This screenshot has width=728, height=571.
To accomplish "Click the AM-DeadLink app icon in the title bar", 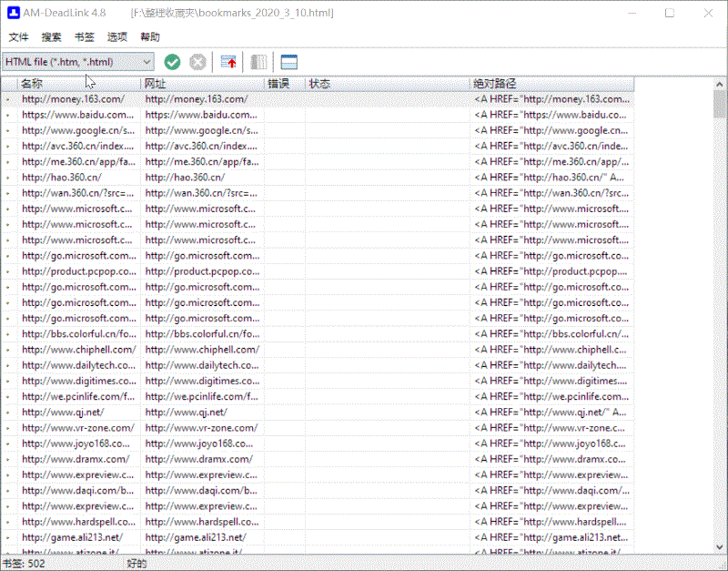I will (13, 13).
